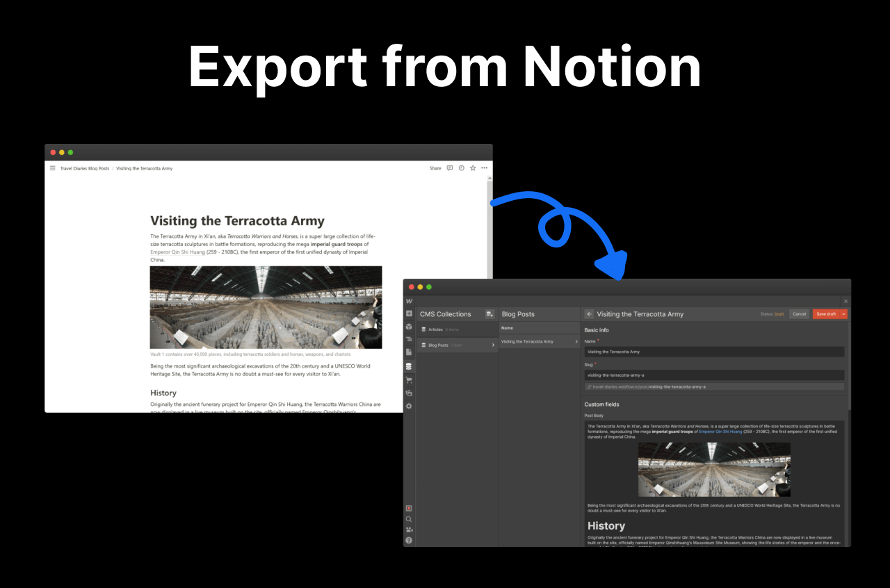890x588 pixels.
Task: Click the History heading in Notion page
Action: point(163,393)
